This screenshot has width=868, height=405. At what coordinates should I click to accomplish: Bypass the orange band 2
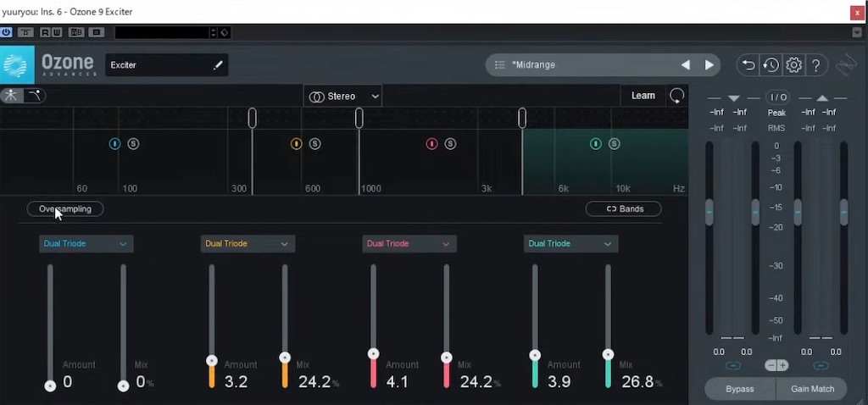[x=296, y=144]
